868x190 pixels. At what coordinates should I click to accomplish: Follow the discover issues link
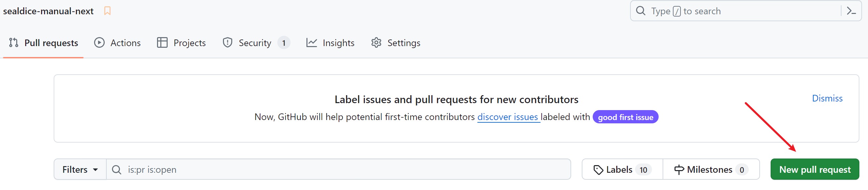pos(508,117)
